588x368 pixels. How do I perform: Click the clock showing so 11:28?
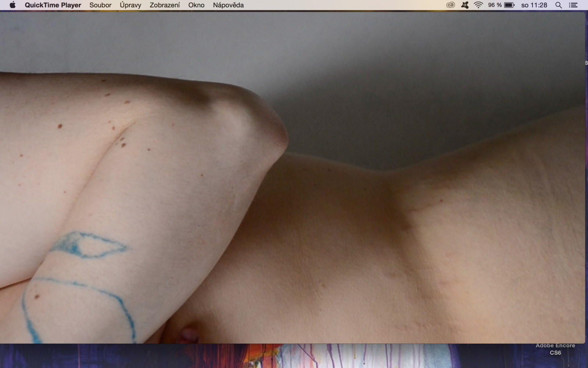(x=534, y=5)
